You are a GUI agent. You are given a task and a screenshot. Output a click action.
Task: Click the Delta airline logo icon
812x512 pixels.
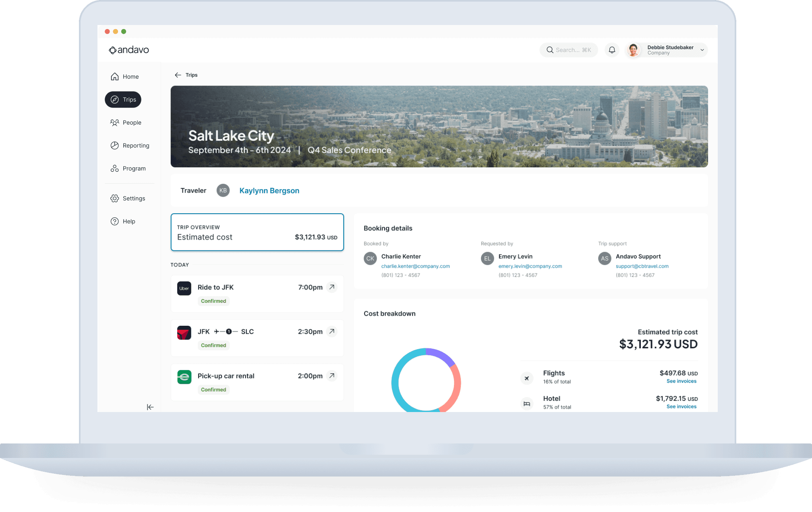pos(184,333)
